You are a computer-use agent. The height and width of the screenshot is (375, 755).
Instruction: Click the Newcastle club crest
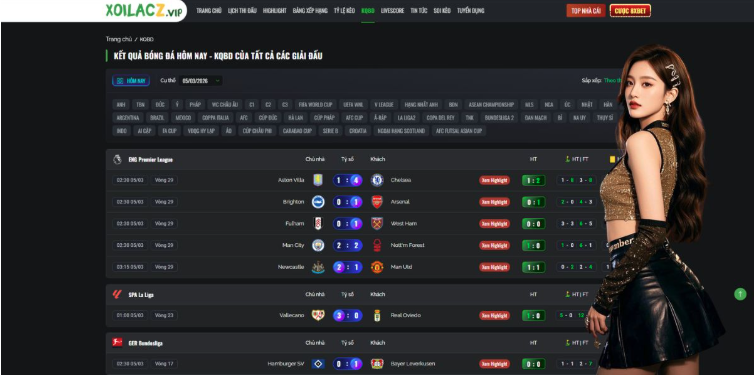(x=318, y=267)
